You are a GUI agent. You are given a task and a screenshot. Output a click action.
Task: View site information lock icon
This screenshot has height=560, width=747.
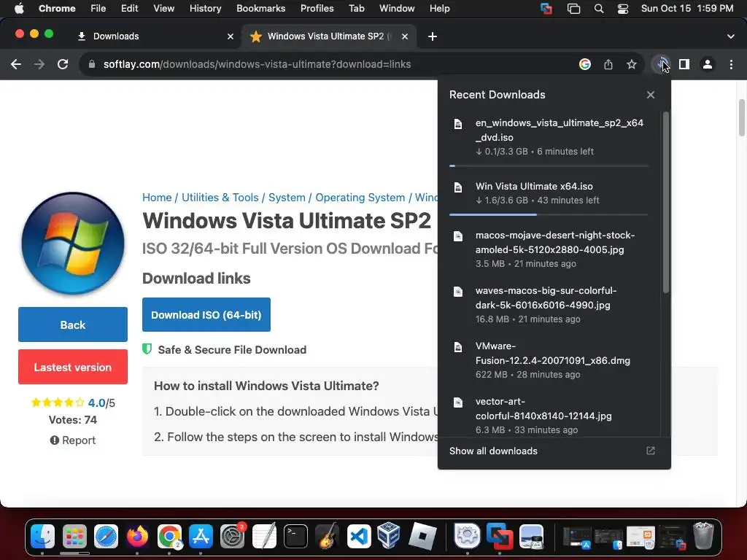click(x=92, y=64)
